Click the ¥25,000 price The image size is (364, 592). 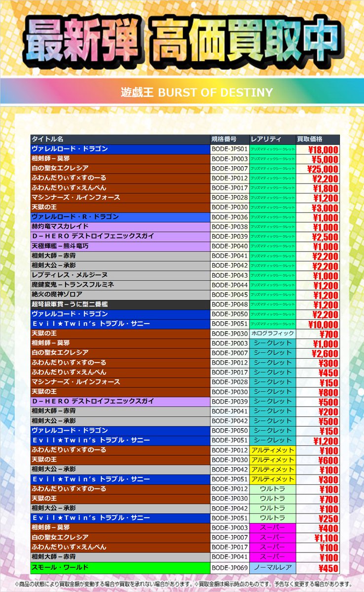click(x=323, y=169)
